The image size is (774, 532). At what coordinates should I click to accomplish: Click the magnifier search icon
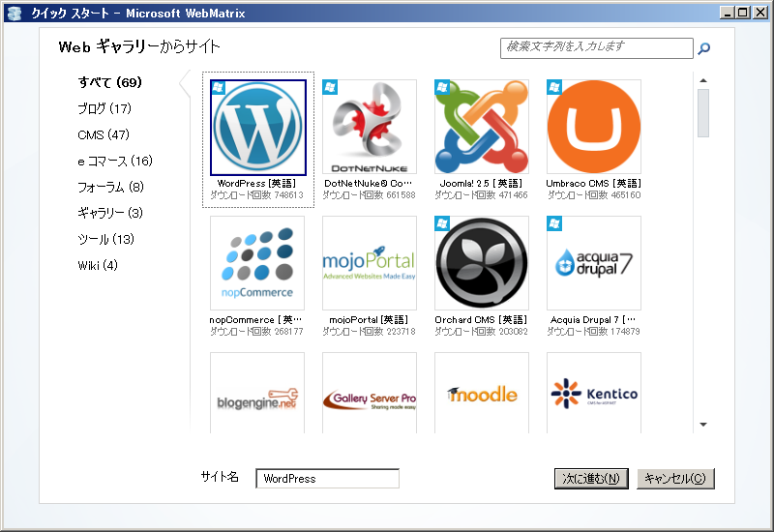(x=704, y=48)
